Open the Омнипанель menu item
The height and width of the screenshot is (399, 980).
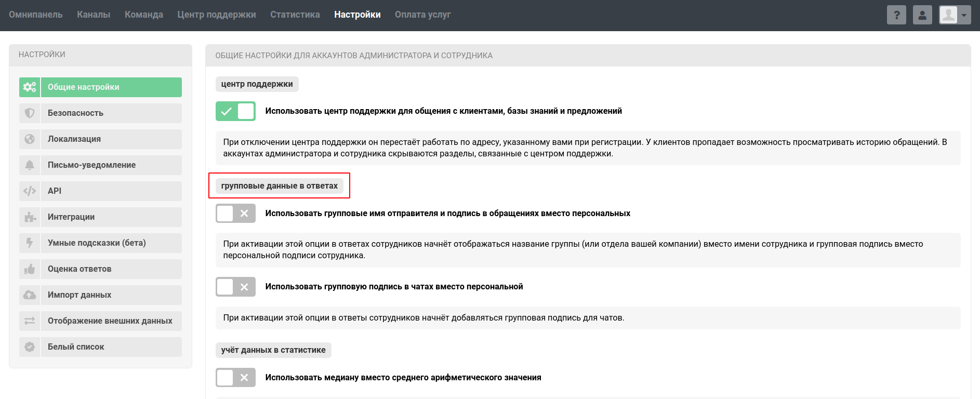point(36,15)
